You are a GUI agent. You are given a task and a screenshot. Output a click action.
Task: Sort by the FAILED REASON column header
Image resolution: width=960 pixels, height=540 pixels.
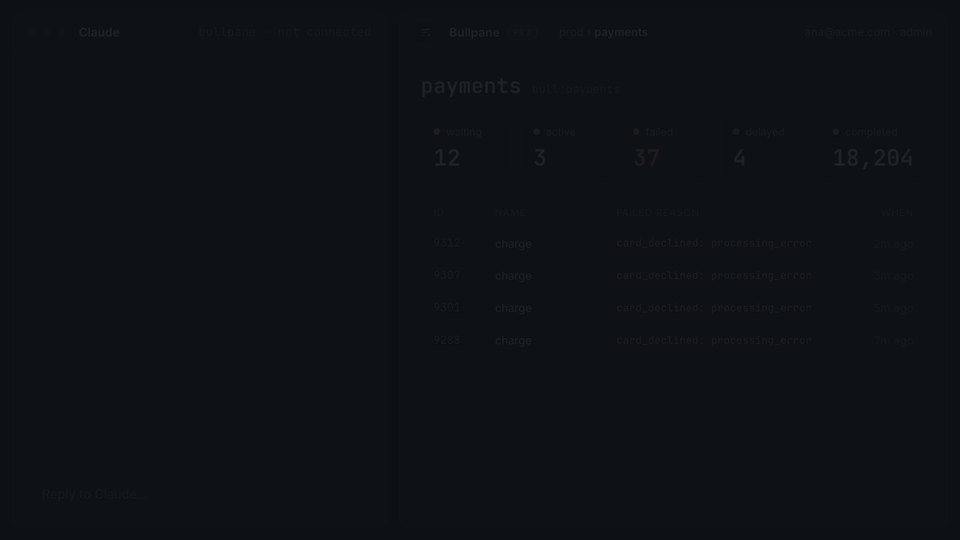coord(658,212)
